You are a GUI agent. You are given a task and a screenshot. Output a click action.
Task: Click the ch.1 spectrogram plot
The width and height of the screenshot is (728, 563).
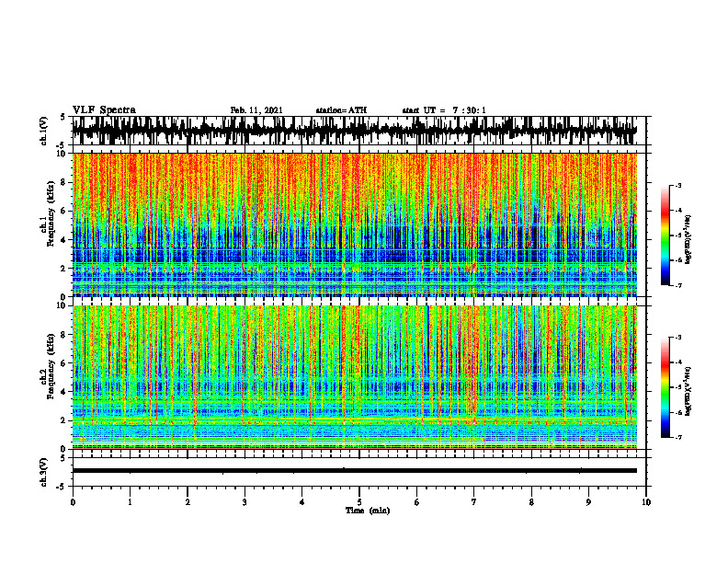click(354, 224)
